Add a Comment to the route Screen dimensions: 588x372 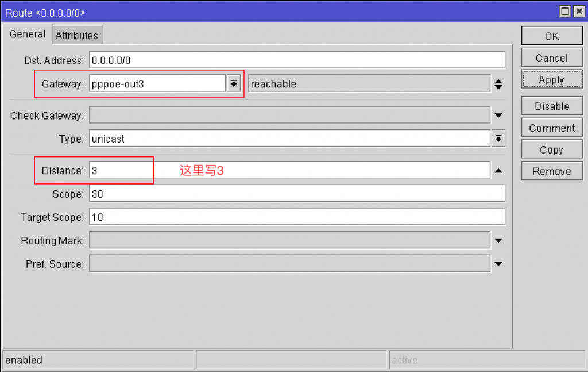552,128
